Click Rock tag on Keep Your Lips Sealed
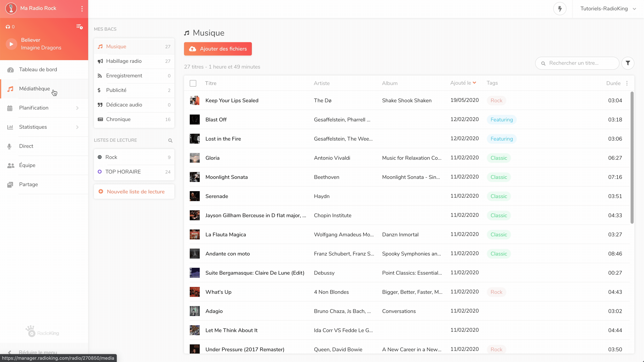The image size is (644, 362). 496,100
